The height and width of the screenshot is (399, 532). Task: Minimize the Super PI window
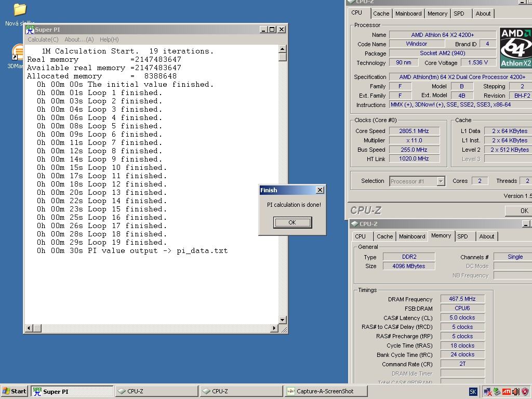264,30
